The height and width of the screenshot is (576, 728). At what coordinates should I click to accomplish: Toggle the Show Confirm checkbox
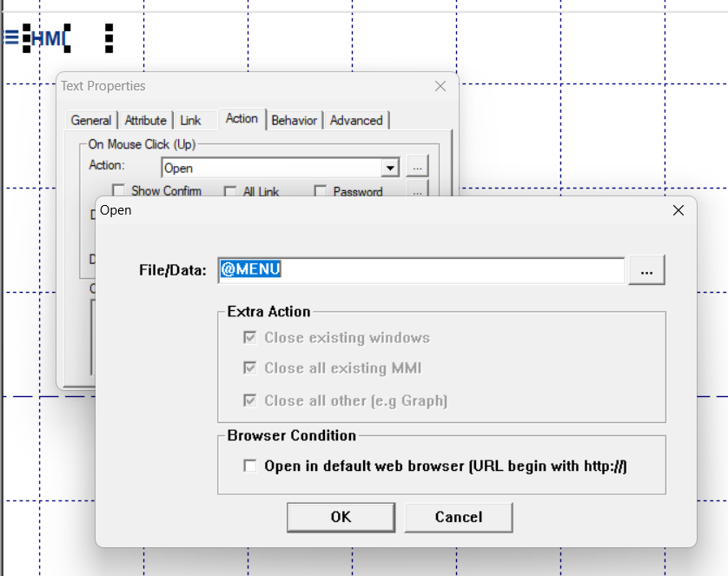[x=119, y=191]
